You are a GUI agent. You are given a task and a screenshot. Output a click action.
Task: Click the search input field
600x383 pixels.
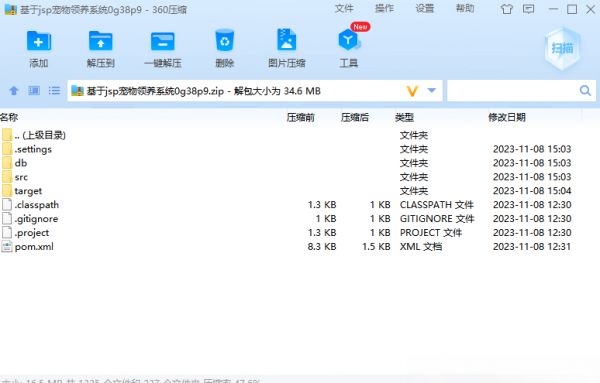[x=513, y=91]
